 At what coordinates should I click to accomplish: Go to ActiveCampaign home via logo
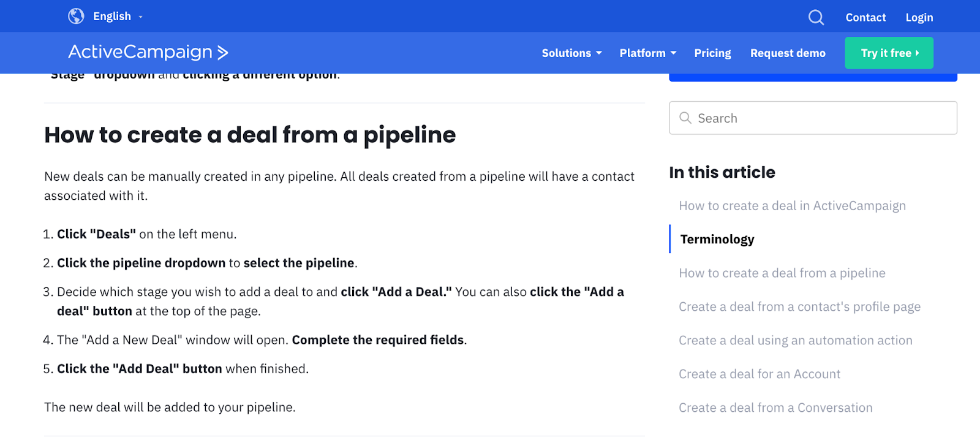point(148,52)
